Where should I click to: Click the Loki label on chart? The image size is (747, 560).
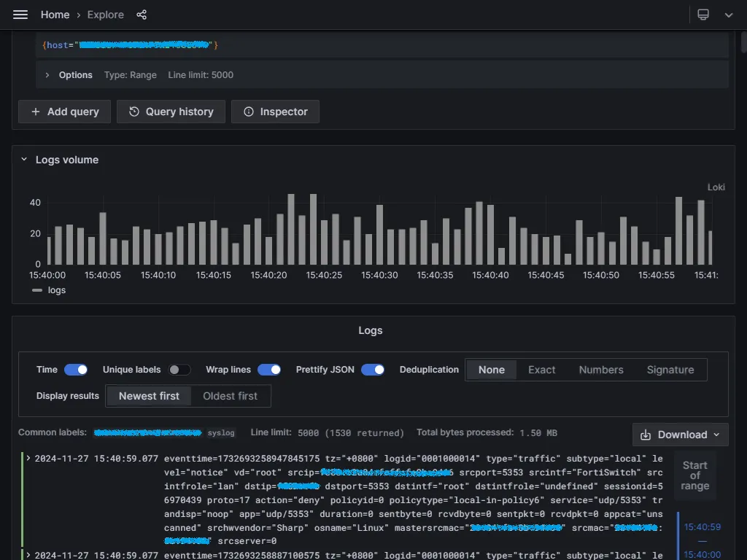point(716,187)
